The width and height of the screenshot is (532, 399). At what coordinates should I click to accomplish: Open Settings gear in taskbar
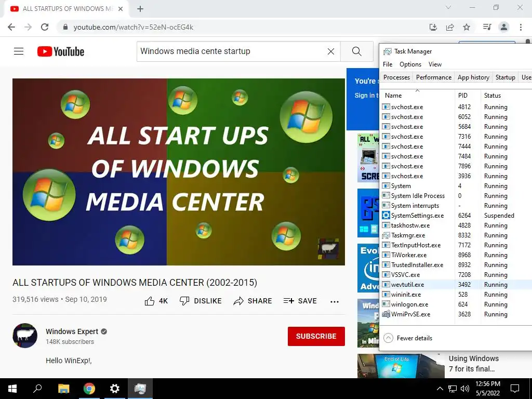coord(115,389)
